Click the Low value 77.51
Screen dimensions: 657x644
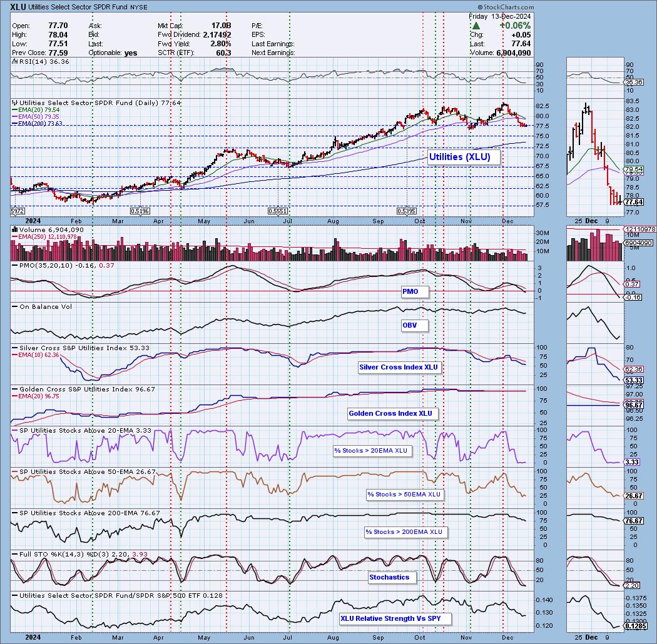(x=58, y=44)
